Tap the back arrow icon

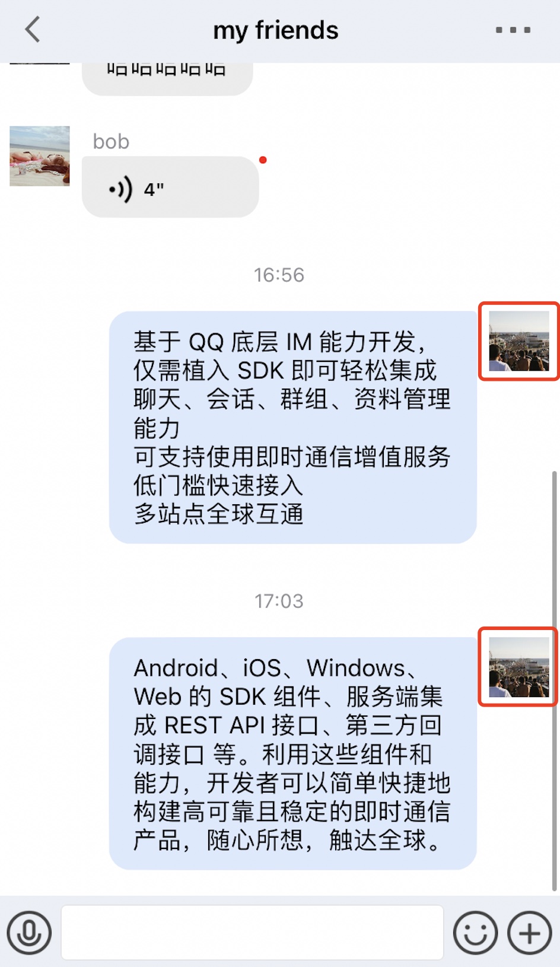[x=33, y=29]
